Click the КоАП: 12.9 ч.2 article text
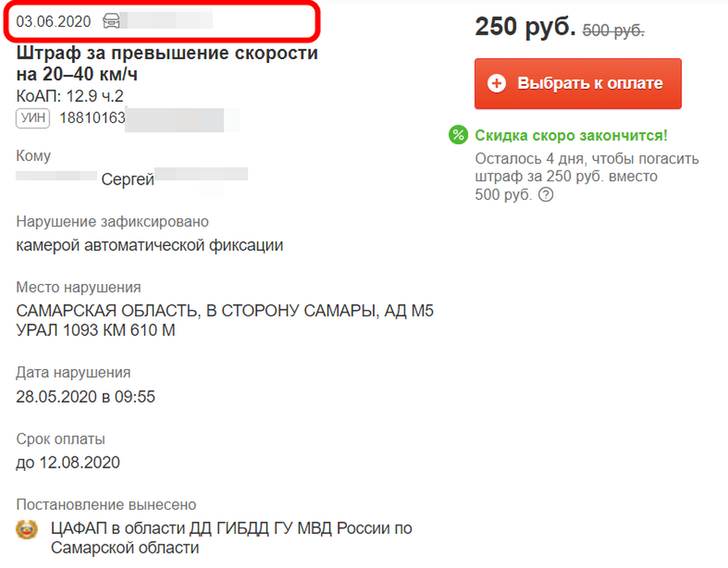This screenshot has height=568, width=728. tap(70, 96)
